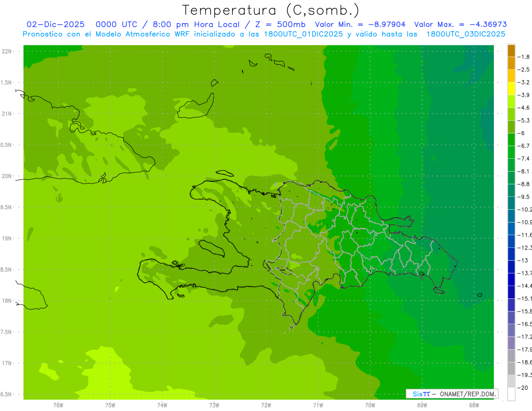The image size is (532, 411).
Task: Click the 69W longitude label
Action: pos(422,405)
